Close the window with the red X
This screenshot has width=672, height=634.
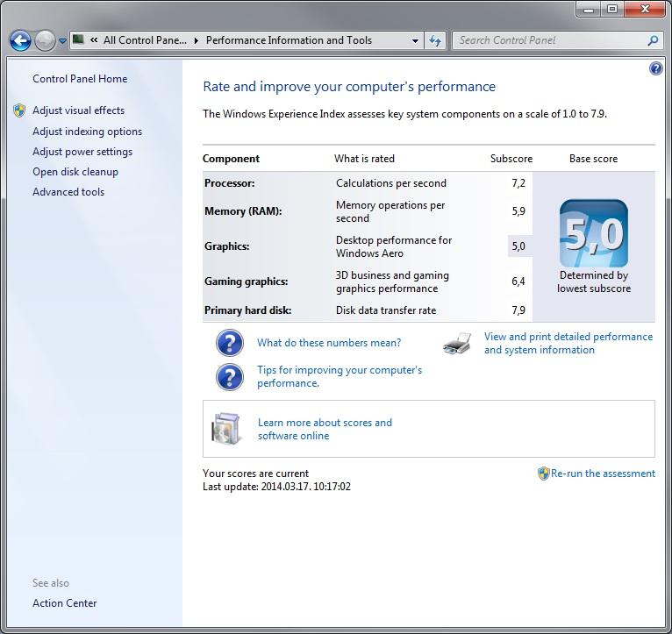(x=645, y=10)
